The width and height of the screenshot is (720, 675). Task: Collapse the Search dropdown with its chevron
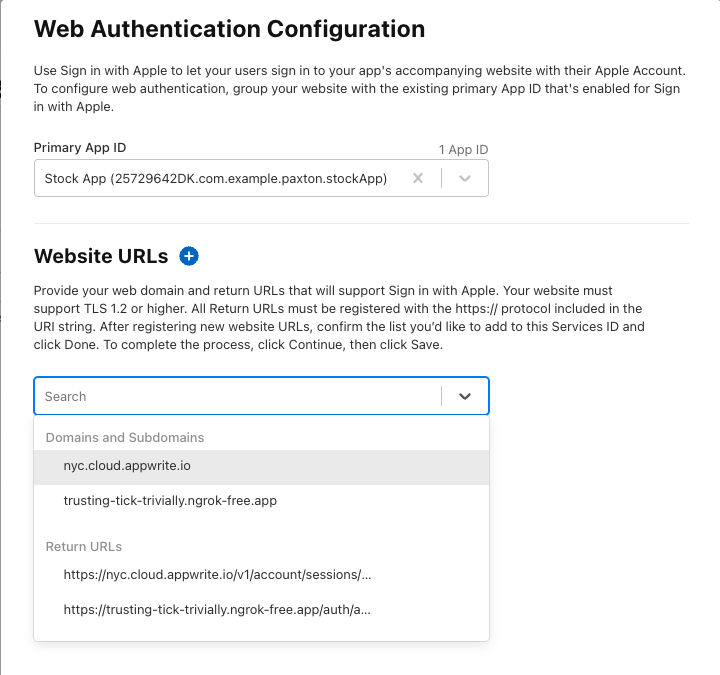[x=465, y=396]
